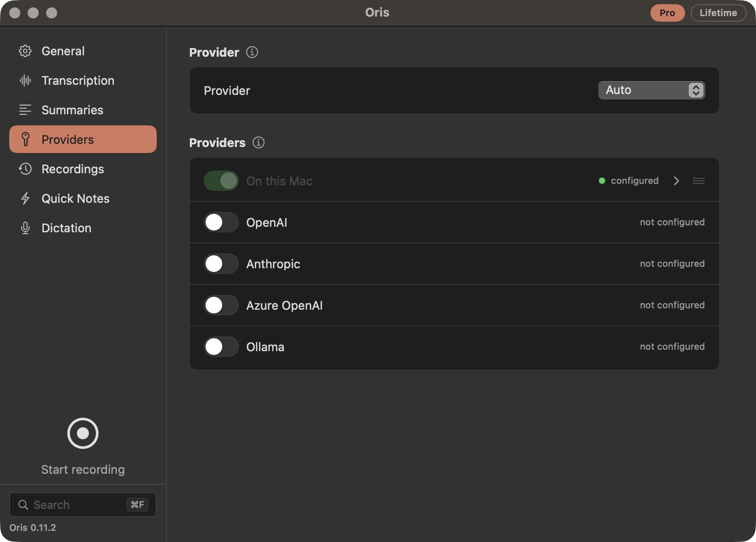Click the General gear icon

click(x=25, y=51)
